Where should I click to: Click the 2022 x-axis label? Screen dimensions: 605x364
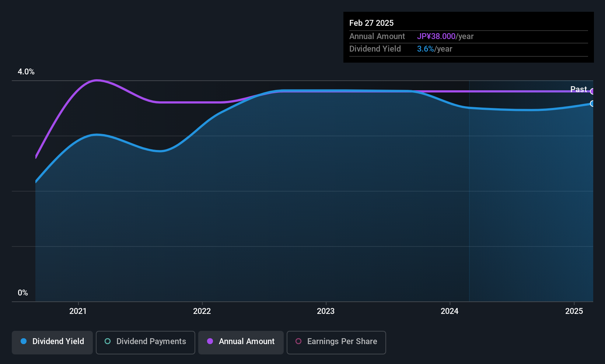pos(202,311)
